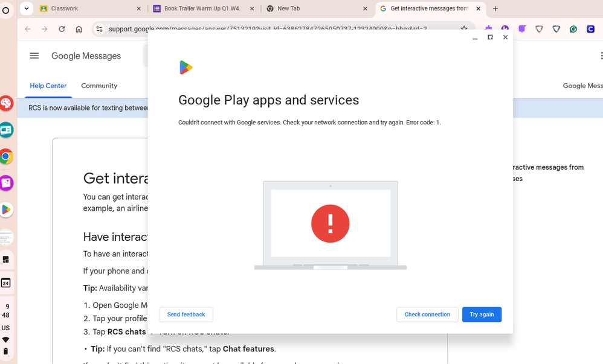Select the Community tab
The width and height of the screenshot is (603, 364).
click(99, 86)
